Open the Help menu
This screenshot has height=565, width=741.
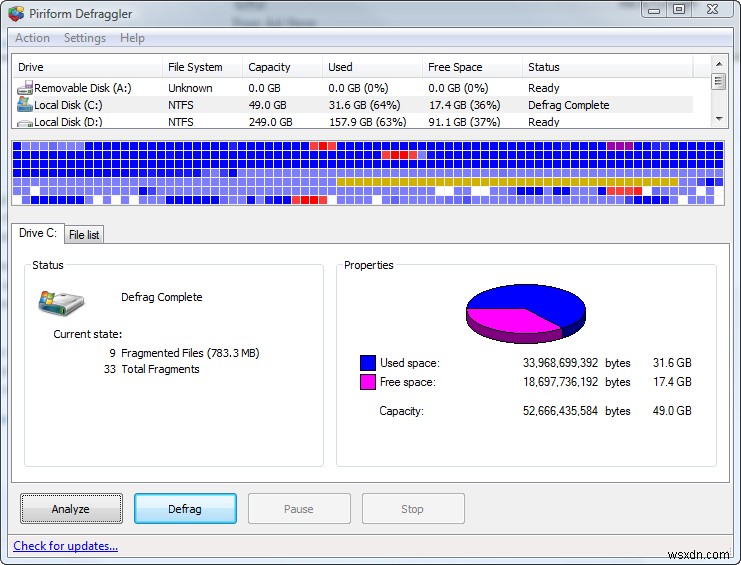132,38
